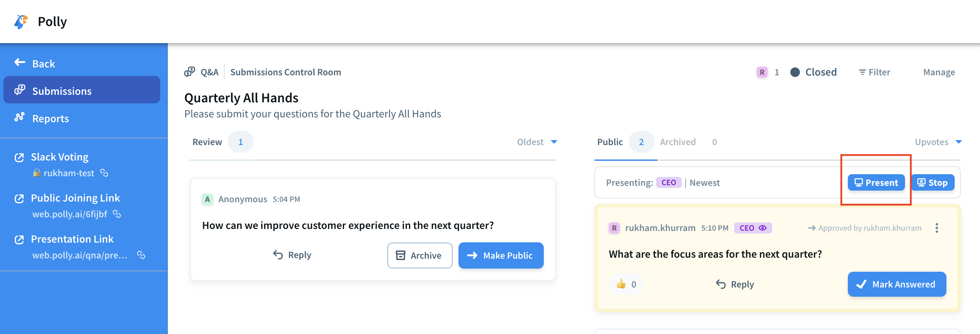Copy the Public Joining Link URL
Screen dimensions: 980x334
click(x=117, y=214)
